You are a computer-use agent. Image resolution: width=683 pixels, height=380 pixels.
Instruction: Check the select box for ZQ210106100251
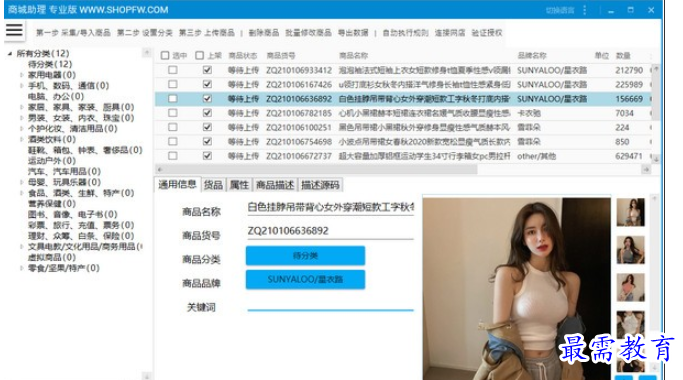[173, 127]
